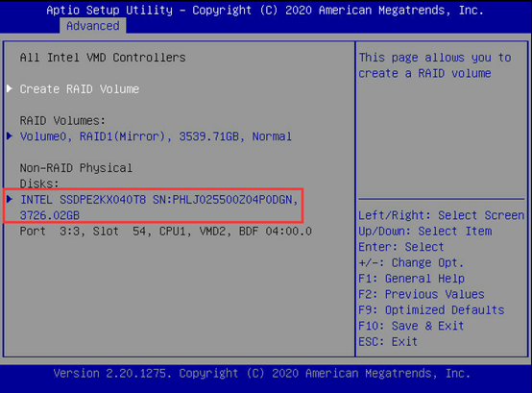Click the F2: Previous Values hint
The width and height of the screenshot is (532, 393).
tap(422, 294)
